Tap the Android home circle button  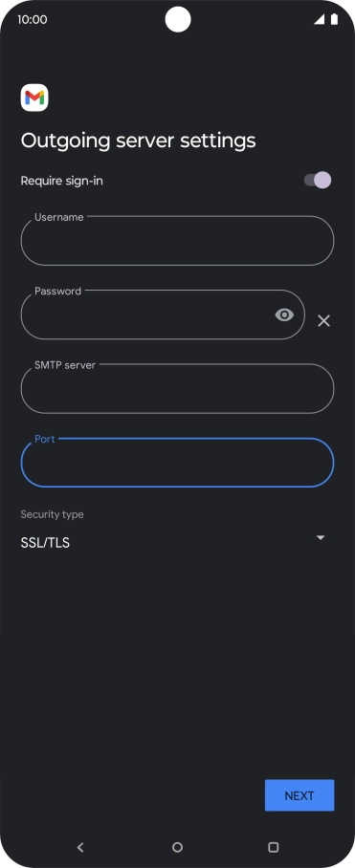(x=177, y=847)
